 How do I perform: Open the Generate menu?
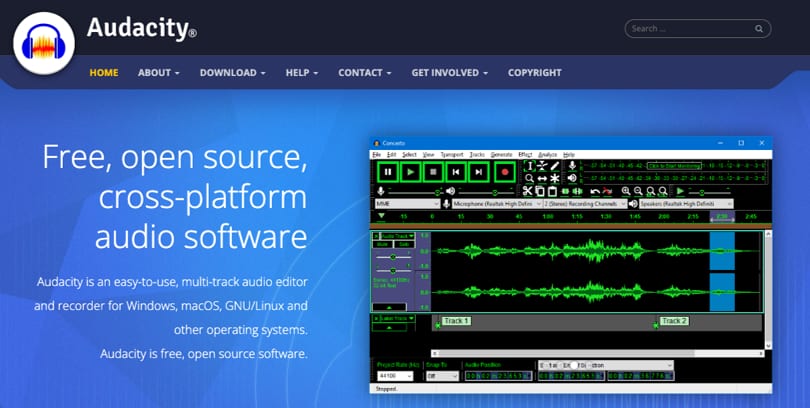tap(501, 154)
